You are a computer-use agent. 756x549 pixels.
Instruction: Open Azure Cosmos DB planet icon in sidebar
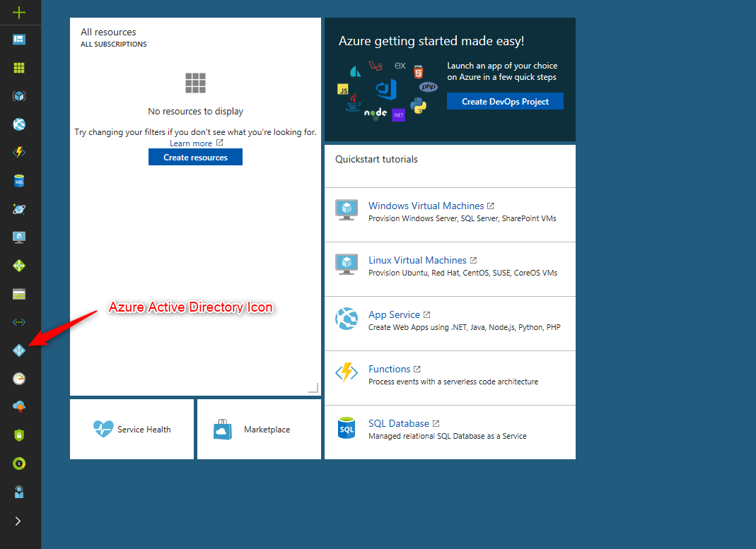(x=19, y=209)
